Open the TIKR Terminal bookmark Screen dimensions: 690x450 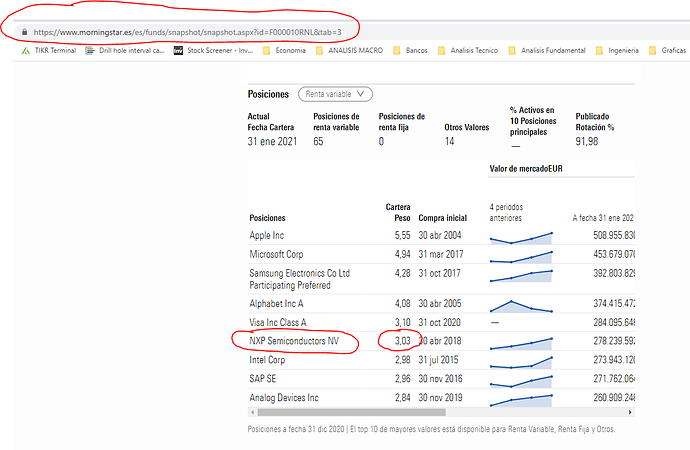(49, 51)
